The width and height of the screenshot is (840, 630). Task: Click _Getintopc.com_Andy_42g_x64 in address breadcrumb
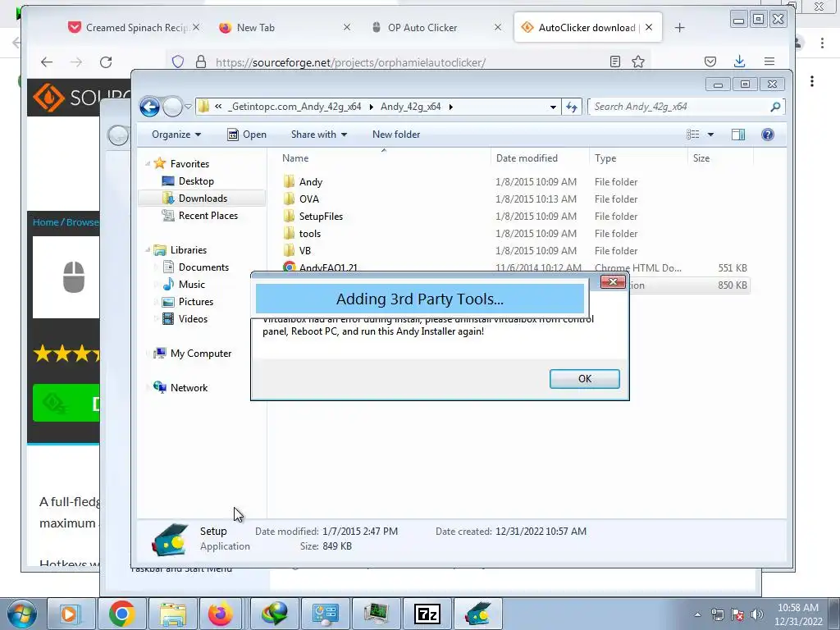295,107
